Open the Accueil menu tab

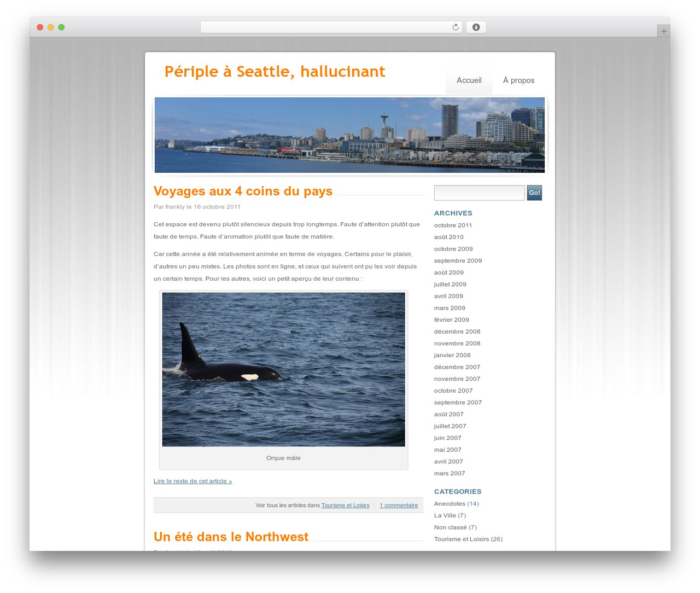pos(469,80)
